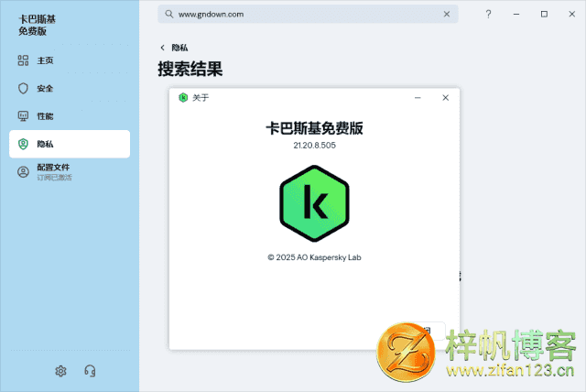
Task: Click the settings gear icon
Action: point(60,371)
